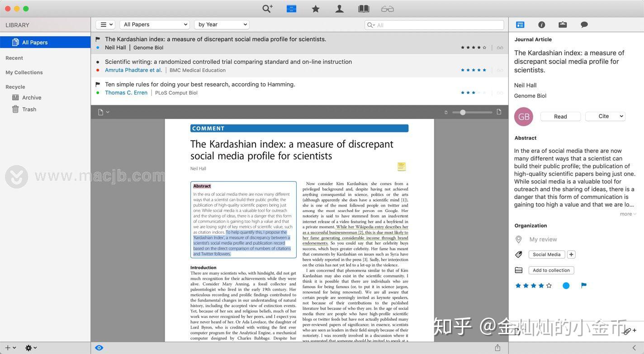
Task: Click the Archive box icon in sidebar
Action: pos(15,97)
